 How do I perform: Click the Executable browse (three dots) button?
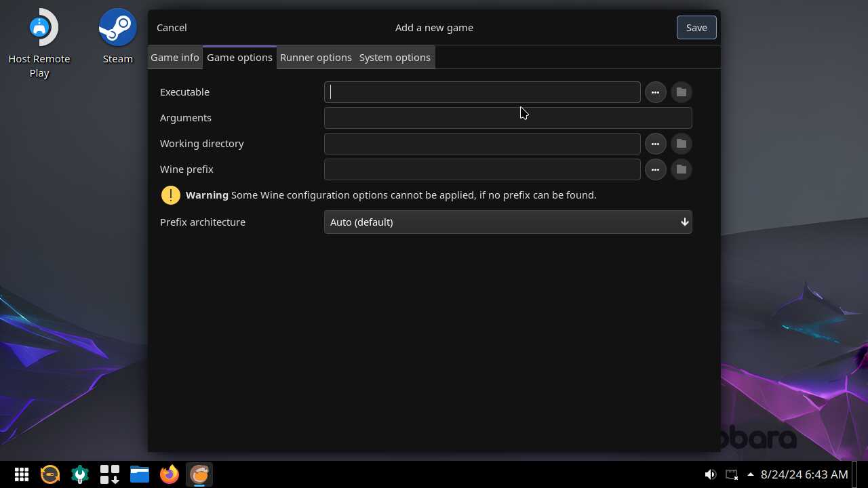pos(655,92)
